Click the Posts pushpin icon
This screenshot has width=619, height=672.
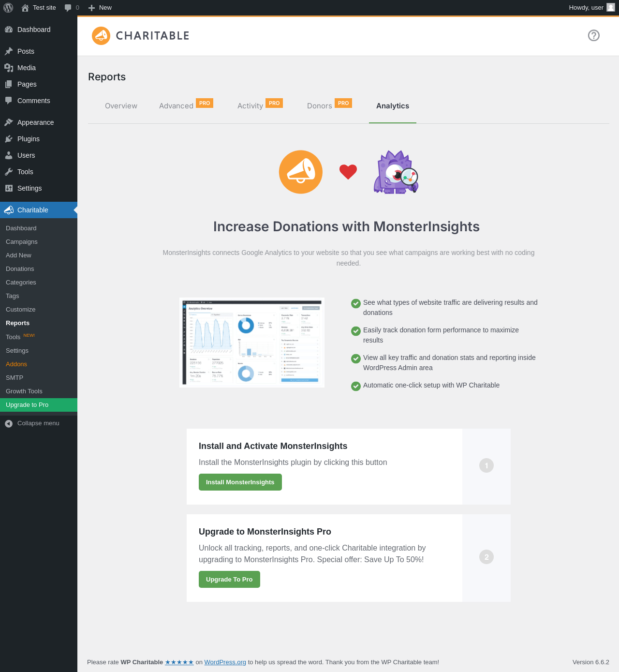9,51
